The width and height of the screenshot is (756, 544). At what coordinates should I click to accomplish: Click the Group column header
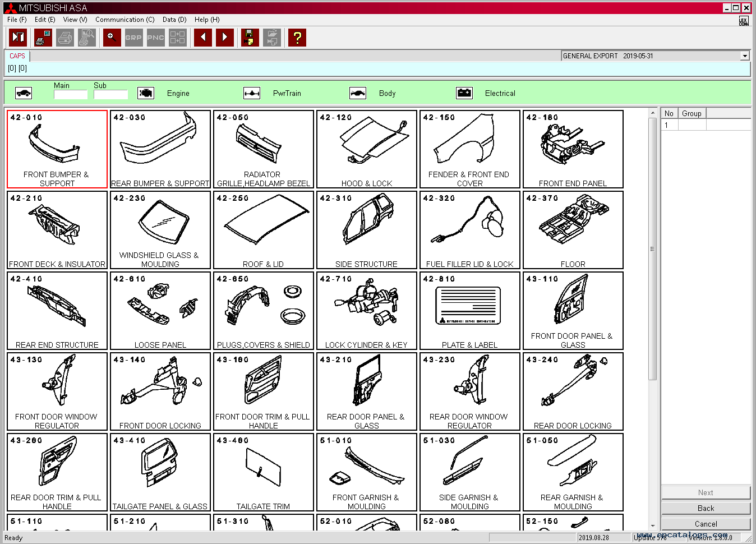[692, 113]
